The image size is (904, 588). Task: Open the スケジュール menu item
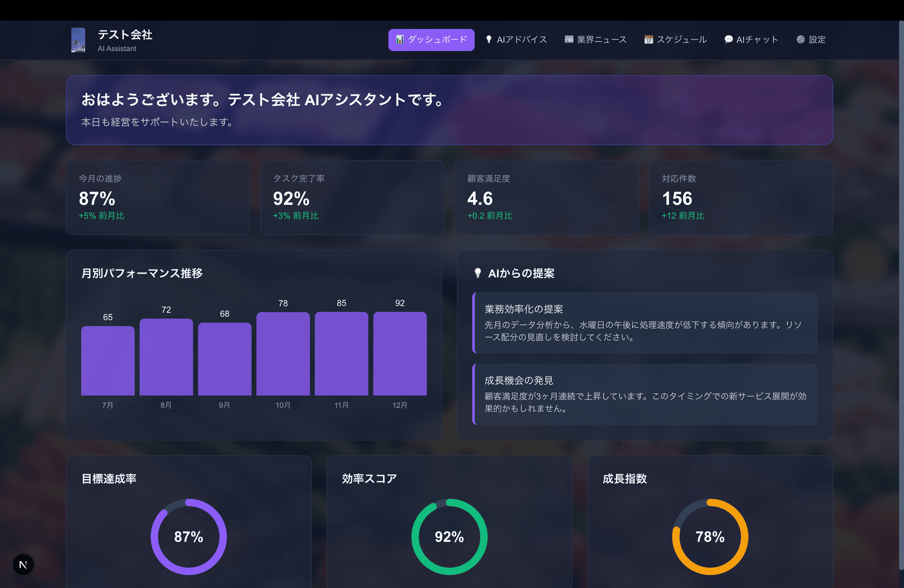[675, 39]
